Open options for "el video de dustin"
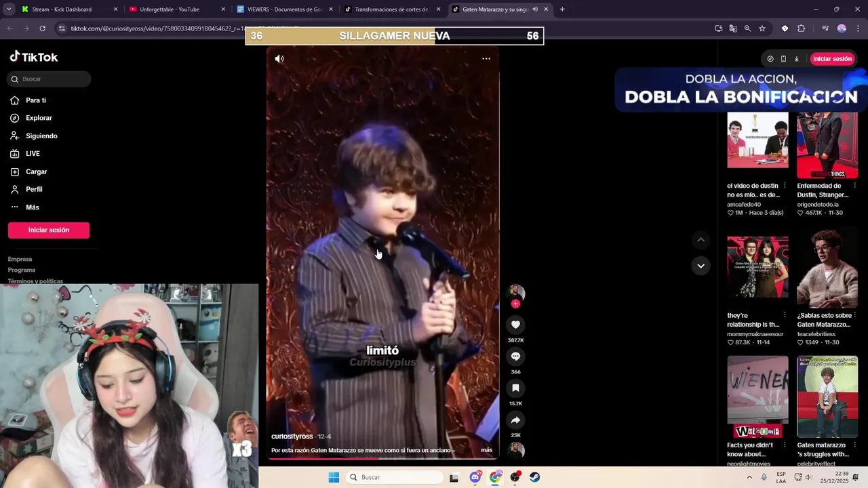The image size is (868, 488). click(785, 186)
